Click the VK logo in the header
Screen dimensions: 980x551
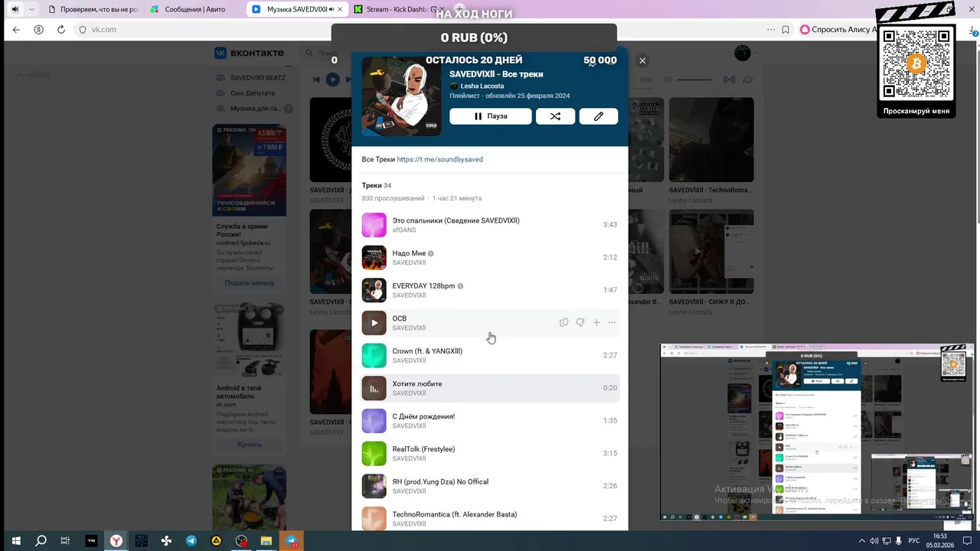coord(249,53)
